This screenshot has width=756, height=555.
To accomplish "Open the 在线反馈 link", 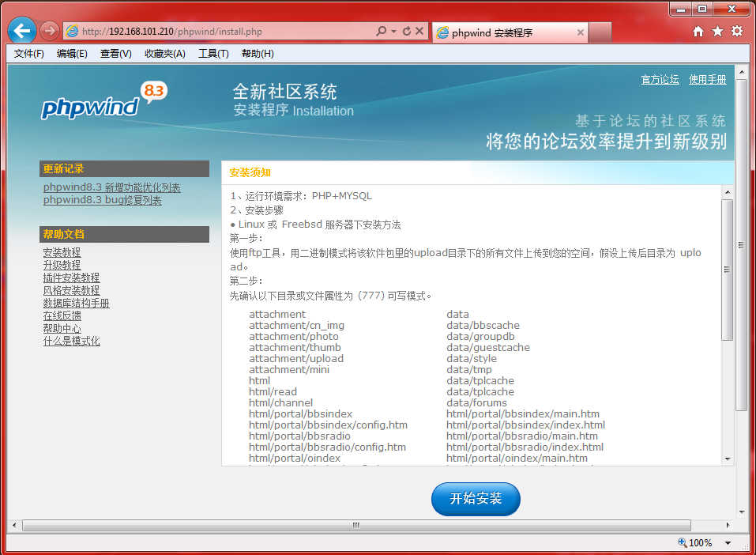I will pos(62,315).
